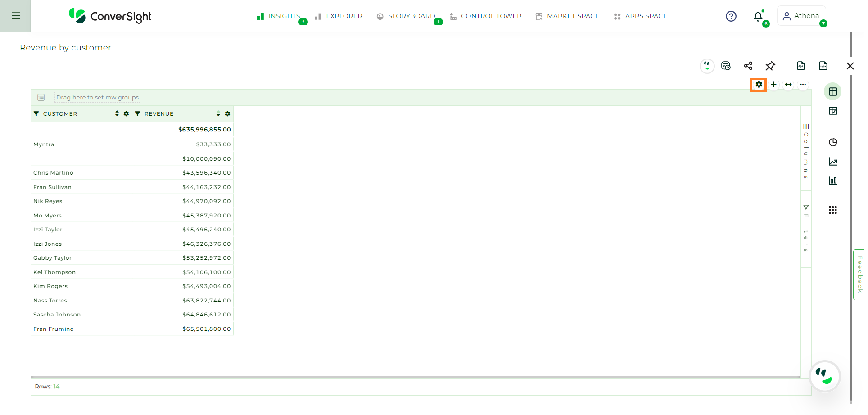Select the pivot table view icon
This screenshot has height=415, width=868.
click(x=833, y=111)
